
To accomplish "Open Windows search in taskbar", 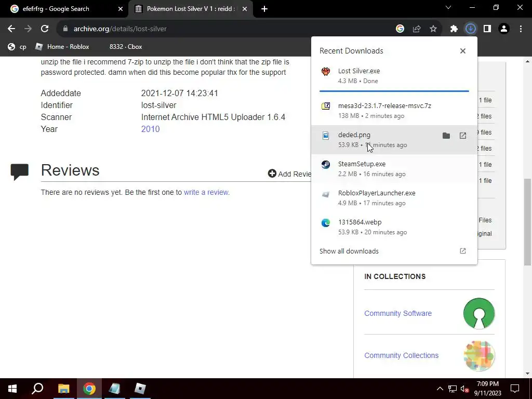I will click(x=37, y=389).
